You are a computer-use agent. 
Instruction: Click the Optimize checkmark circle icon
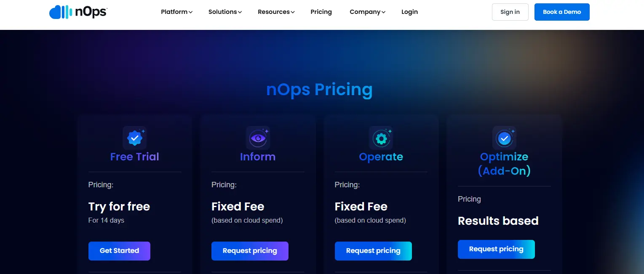504,138
